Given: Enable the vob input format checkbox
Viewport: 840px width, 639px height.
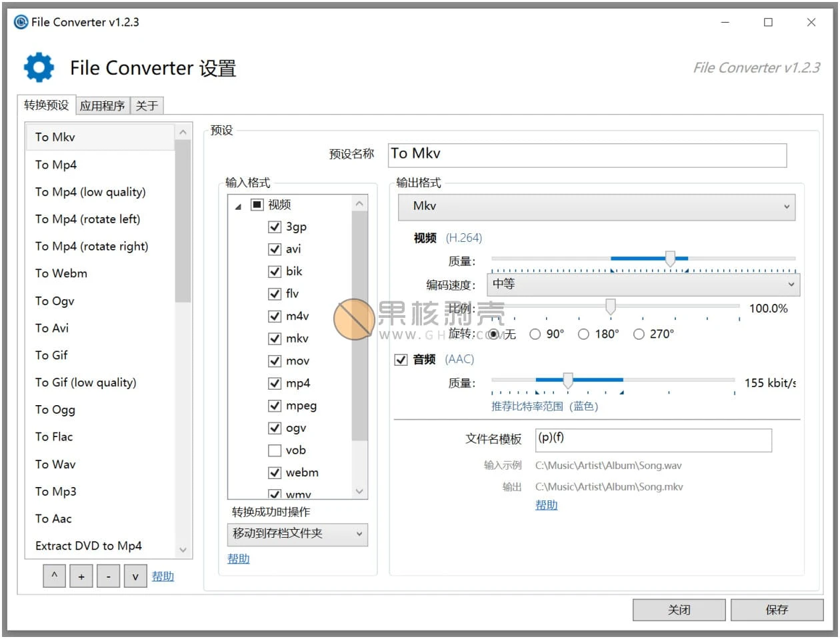Looking at the screenshot, I should tap(275, 450).
